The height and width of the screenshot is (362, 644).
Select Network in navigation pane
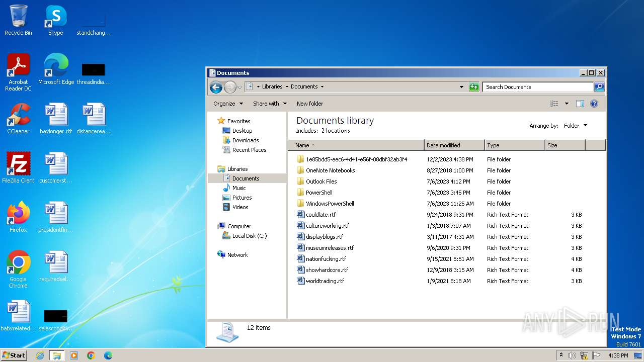tap(237, 255)
